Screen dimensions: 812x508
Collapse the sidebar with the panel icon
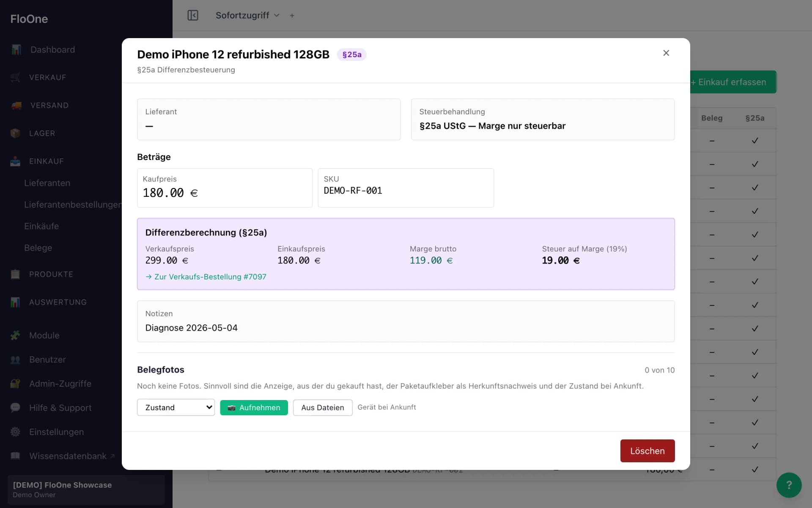[193, 15]
